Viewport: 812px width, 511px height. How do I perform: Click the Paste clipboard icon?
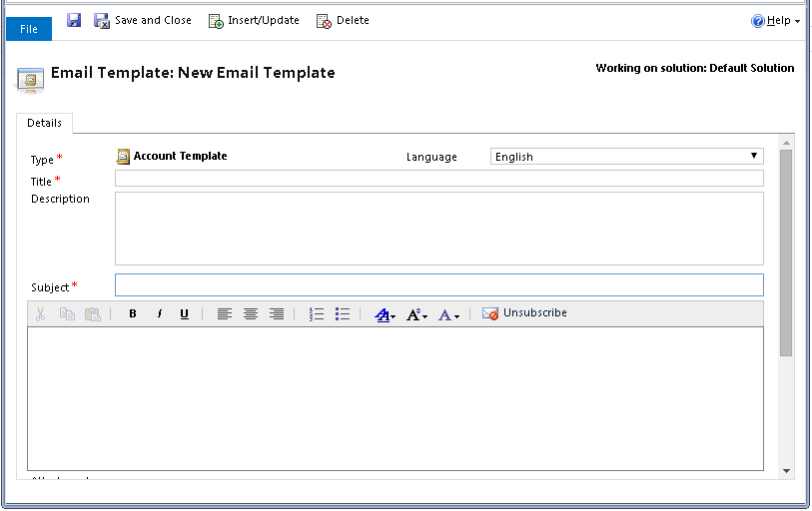click(93, 313)
